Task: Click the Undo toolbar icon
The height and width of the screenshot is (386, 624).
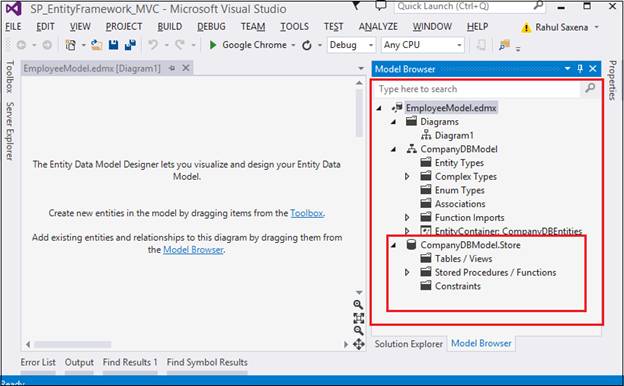Action: point(153,45)
